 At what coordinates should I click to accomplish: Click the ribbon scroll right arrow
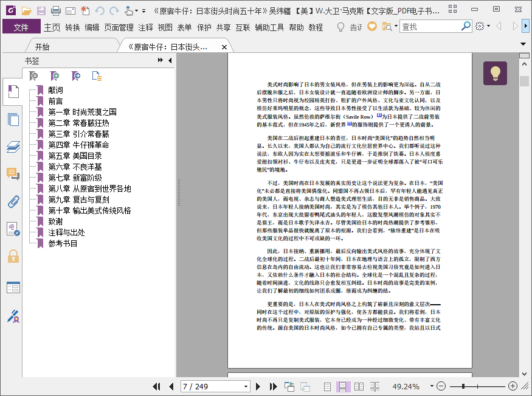[526, 26]
